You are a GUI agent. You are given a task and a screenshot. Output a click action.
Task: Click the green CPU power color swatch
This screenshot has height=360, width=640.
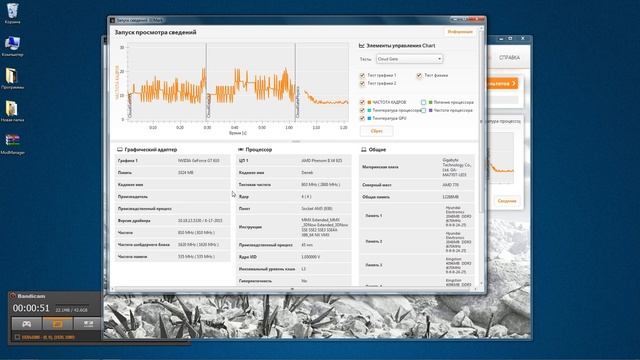(431, 102)
